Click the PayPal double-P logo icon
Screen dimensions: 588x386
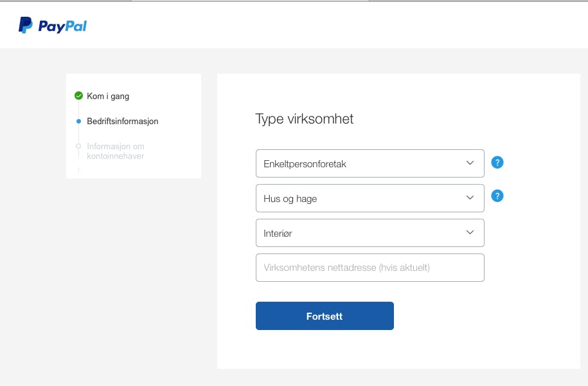click(x=26, y=25)
